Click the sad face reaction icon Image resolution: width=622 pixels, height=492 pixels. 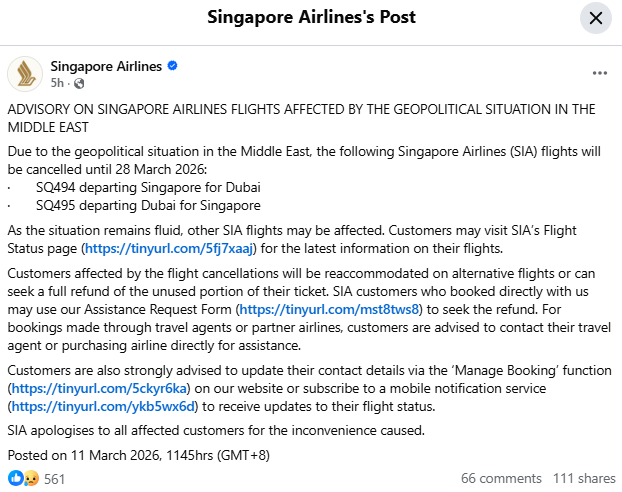pyautogui.click(x=30, y=479)
